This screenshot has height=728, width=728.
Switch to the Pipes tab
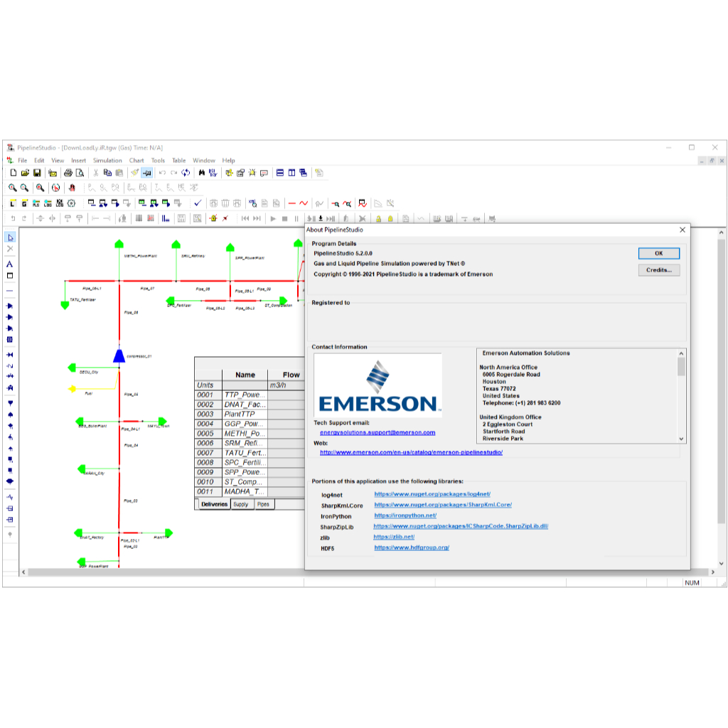[x=263, y=504]
